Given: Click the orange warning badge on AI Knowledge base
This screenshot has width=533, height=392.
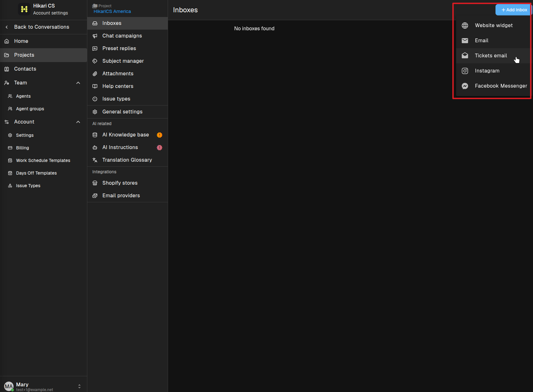Looking at the screenshot, I should 159,135.
